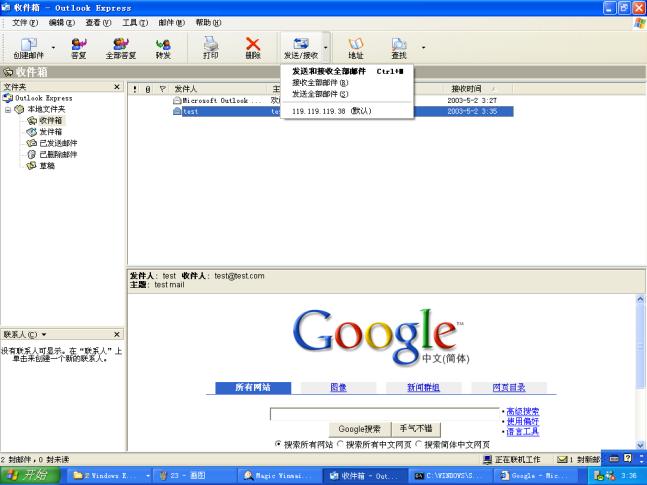Click the Google搜索 button

(x=359, y=429)
